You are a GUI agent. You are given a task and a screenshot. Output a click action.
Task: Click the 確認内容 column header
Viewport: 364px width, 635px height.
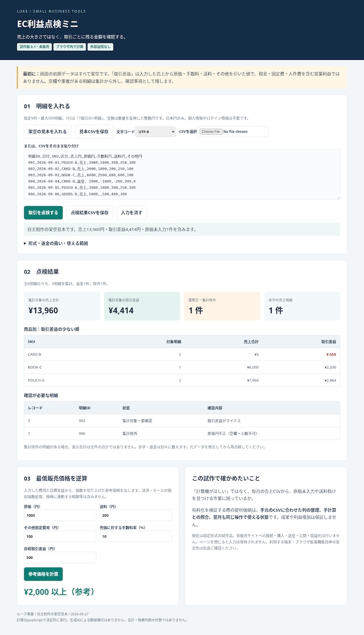click(x=215, y=408)
